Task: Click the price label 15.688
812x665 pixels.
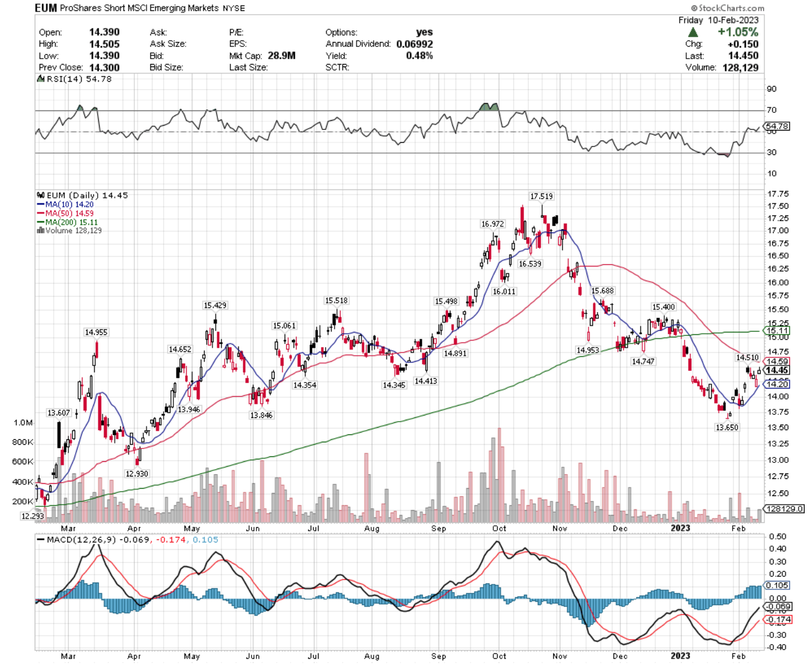Action: coord(603,291)
